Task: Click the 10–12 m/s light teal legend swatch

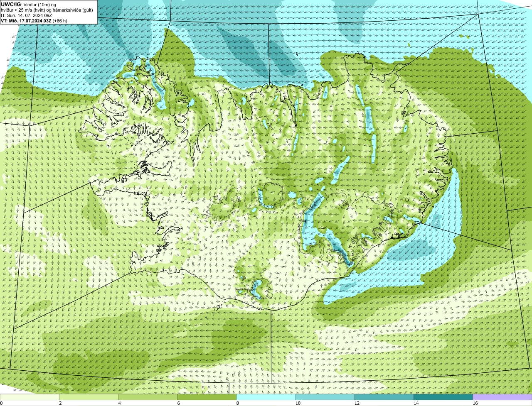Action: tap(325, 397)
